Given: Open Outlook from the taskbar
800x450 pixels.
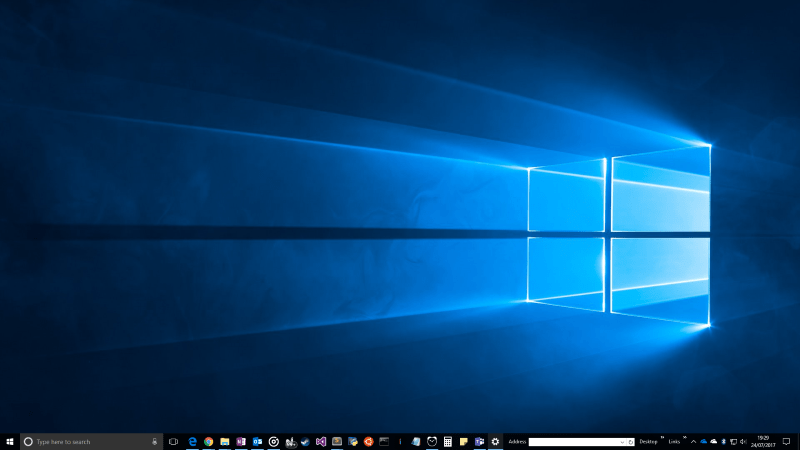Looking at the screenshot, I should point(257,441).
